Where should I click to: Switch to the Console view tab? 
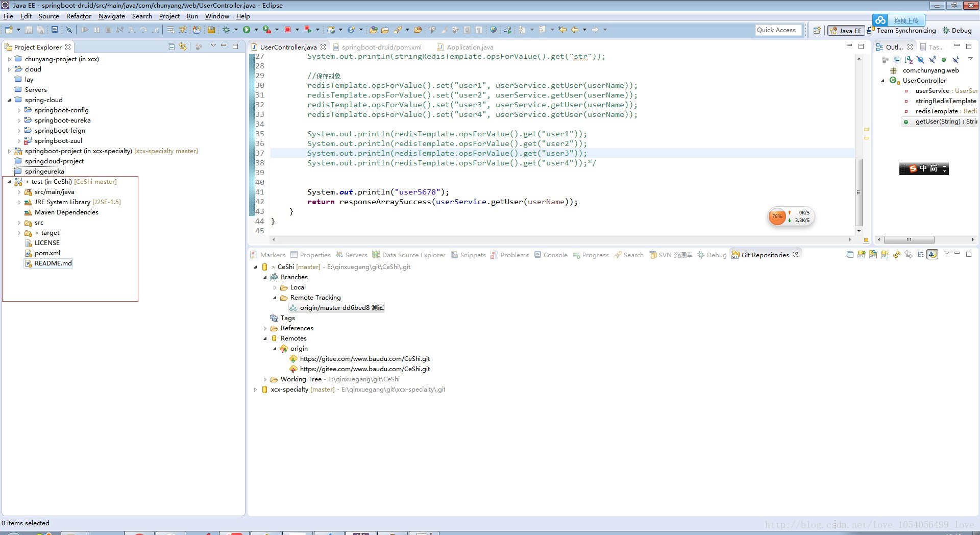point(551,255)
